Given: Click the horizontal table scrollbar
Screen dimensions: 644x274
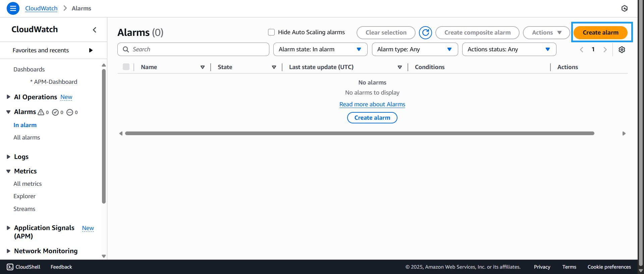Looking at the screenshot, I should point(359,133).
